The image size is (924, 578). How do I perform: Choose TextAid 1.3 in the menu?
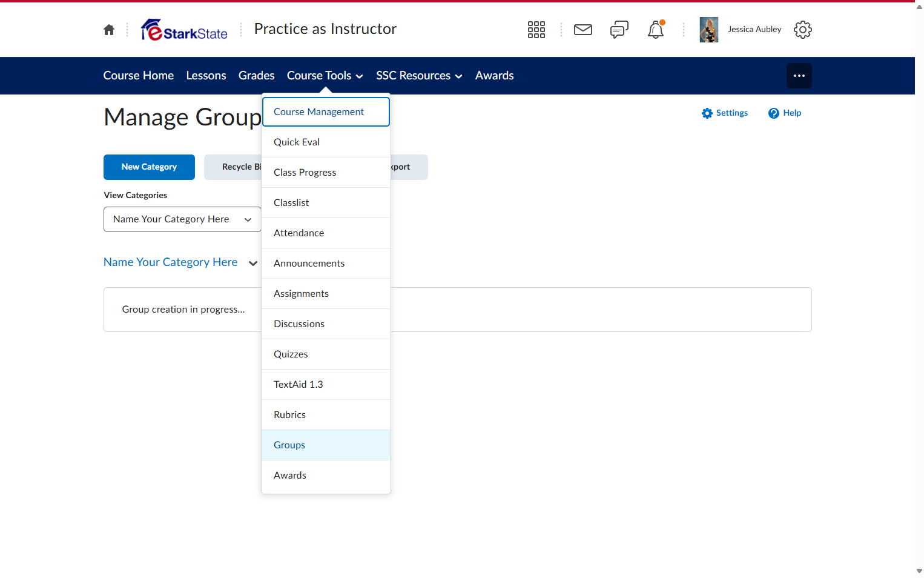(x=326, y=385)
